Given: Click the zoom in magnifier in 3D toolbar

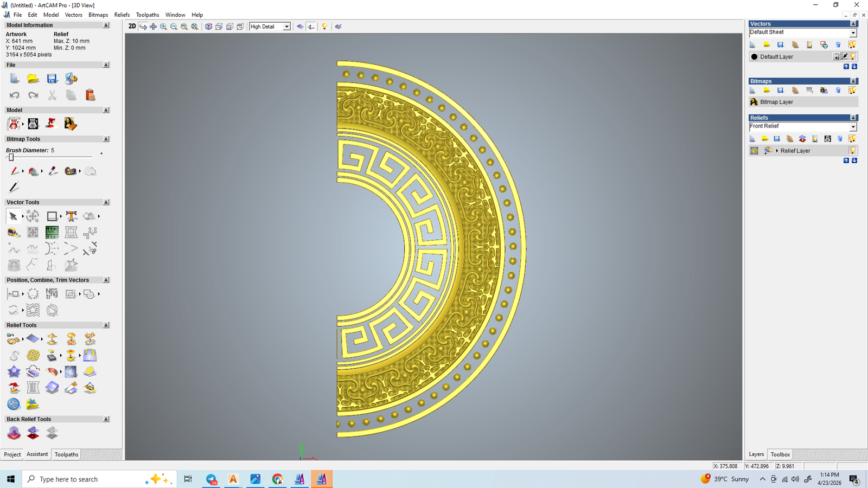Looking at the screenshot, I should pyautogui.click(x=163, y=27).
